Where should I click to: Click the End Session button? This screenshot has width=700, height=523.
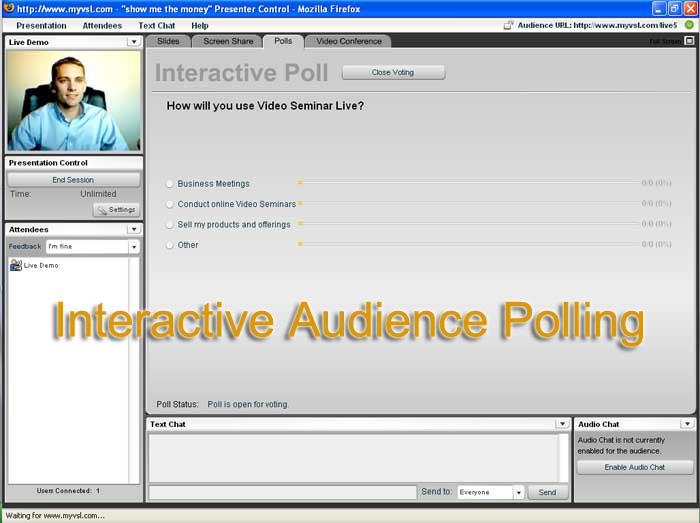tap(74, 180)
